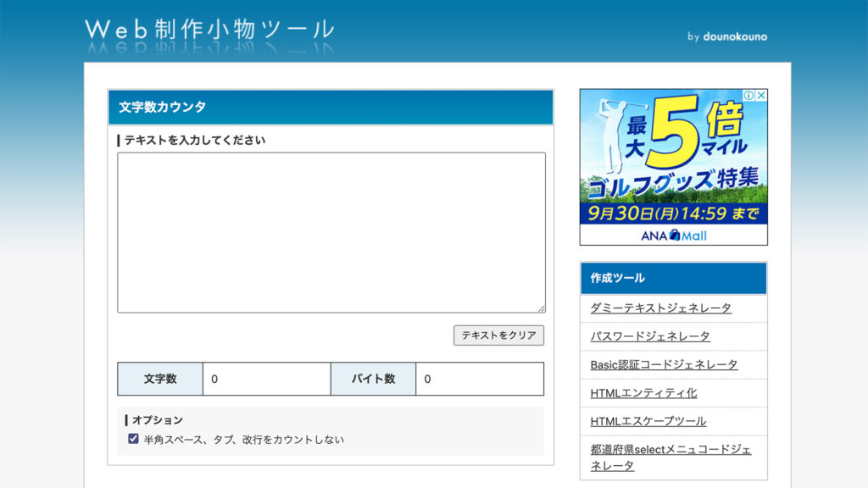This screenshot has height=488, width=868.
Task: Click the by dounokouno author link
Action: pyautogui.click(x=726, y=36)
